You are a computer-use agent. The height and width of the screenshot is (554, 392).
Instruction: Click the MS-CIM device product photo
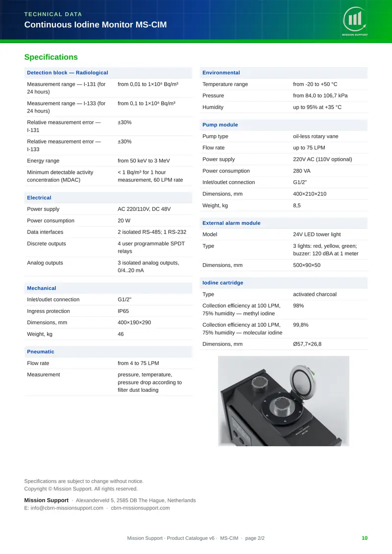coord(284,401)
